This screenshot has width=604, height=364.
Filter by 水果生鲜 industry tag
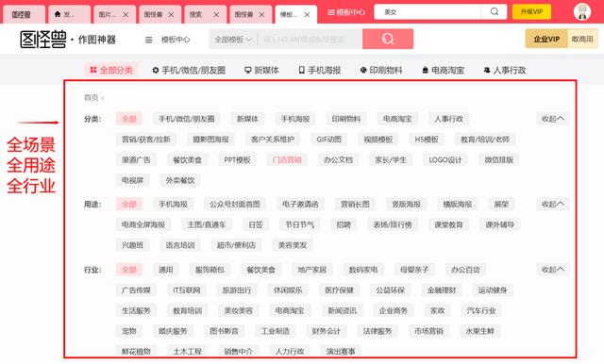tap(479, 331)
